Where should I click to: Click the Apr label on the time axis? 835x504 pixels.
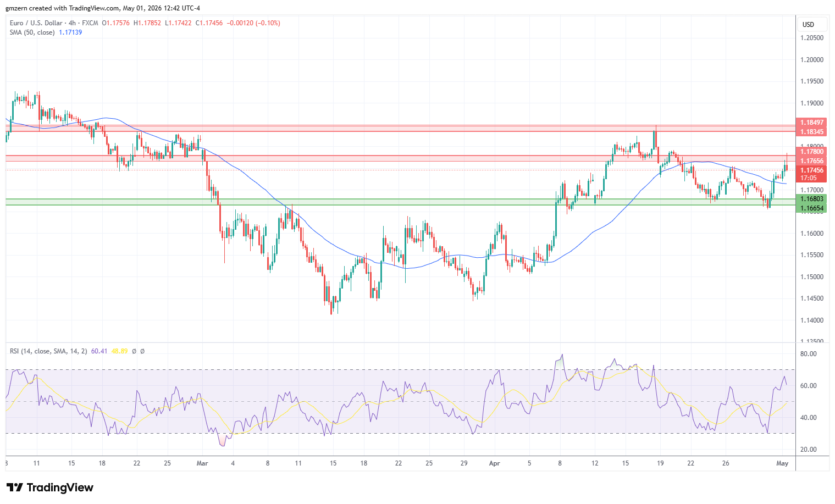pos(495,463)
